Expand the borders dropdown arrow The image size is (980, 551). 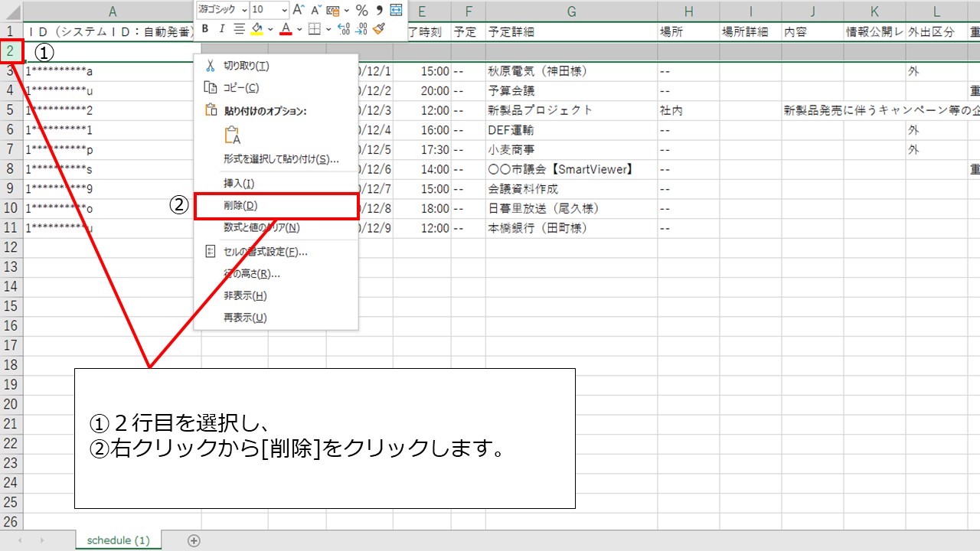click(x=328, y=29)
